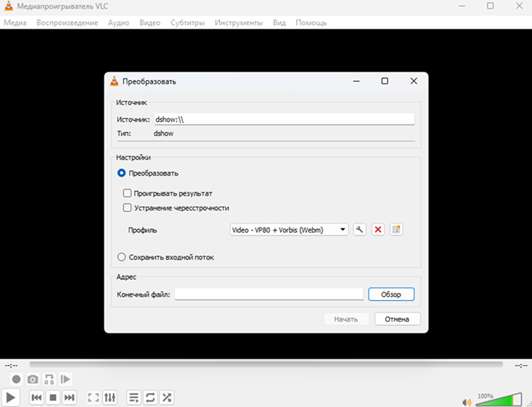Click the Начать button
Viewport: 532px width, 407px height.
coord(346,319)
